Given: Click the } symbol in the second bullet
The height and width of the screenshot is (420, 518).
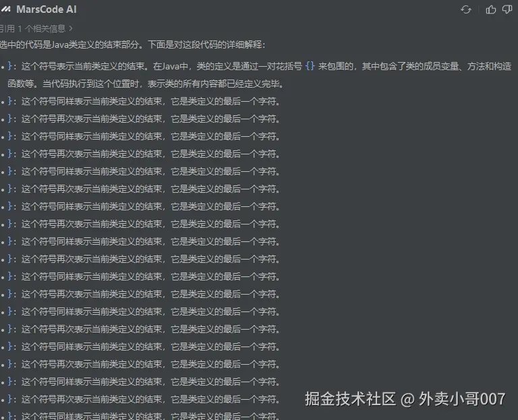Looking at the screenshot, I should click(x=11, y=101).
